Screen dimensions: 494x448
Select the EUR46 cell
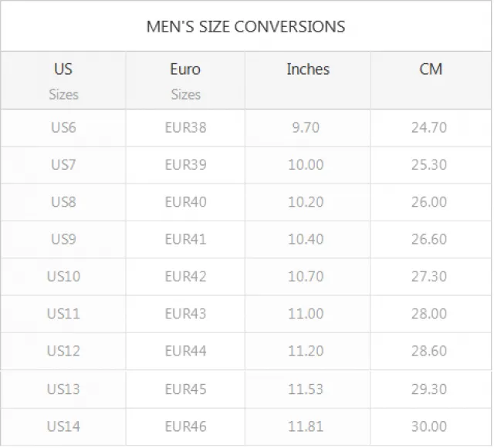(185, 426)
